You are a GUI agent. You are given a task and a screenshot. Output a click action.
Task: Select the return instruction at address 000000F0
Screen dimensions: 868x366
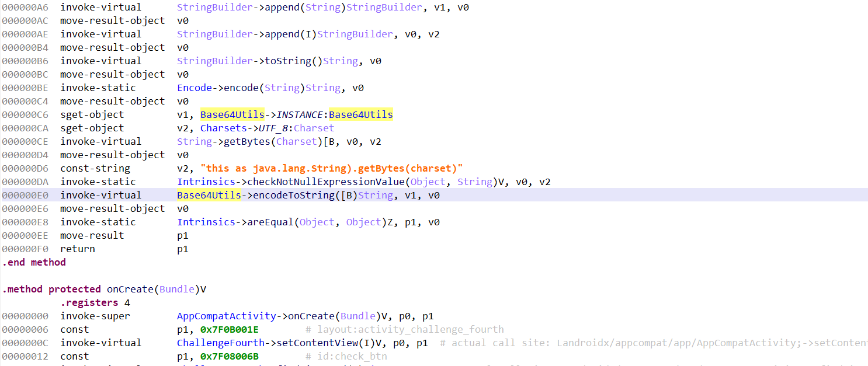77,249
